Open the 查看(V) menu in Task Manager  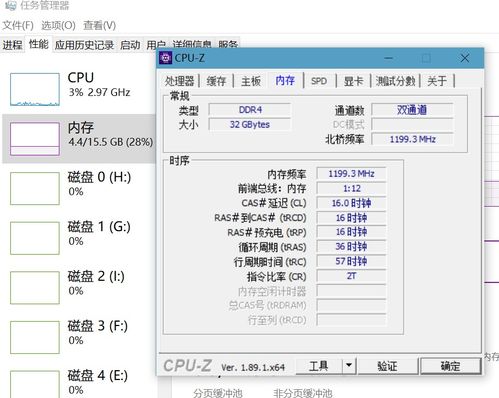[x=99, y=25]
